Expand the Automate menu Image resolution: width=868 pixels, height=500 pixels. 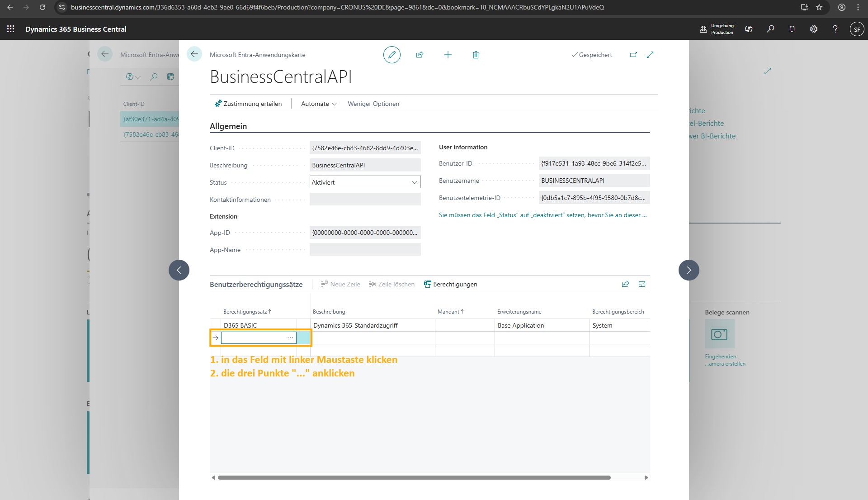pos(319,104)
